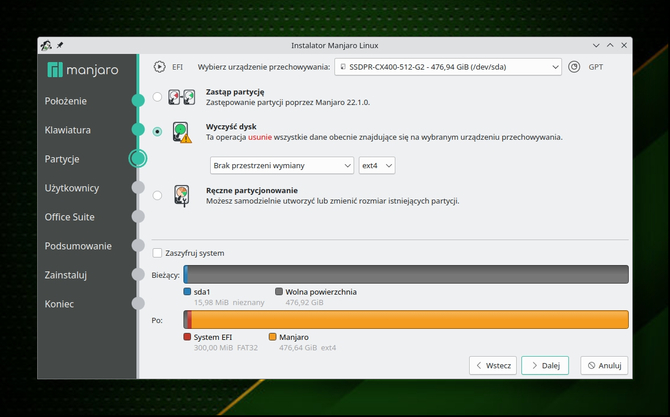Screen dimensions: 670x417
Task: Click the EFI boot mode icon
Action: pos(159,67)
